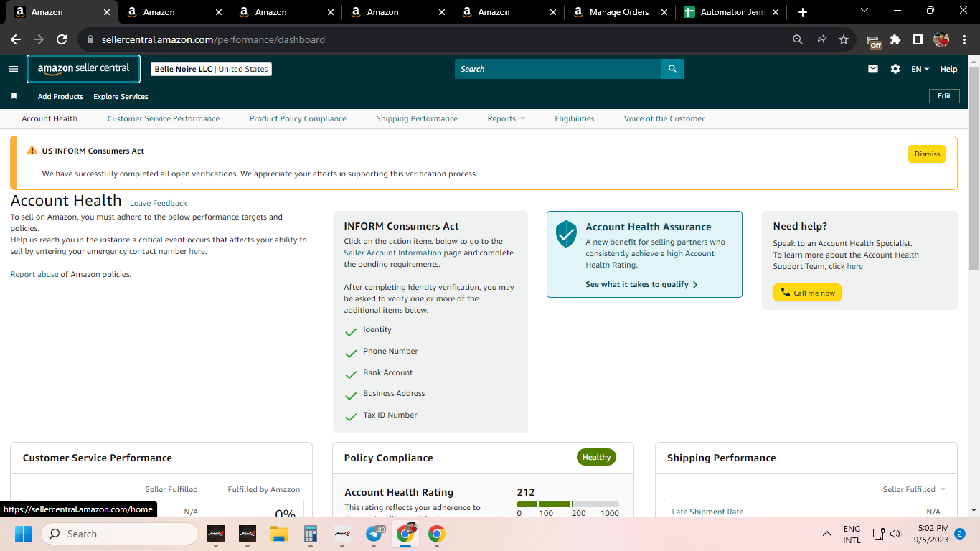Expand the Reports dropdown in the navigation bar
Image resolution: width=980 pixels, height=551 pixels.
507,118
